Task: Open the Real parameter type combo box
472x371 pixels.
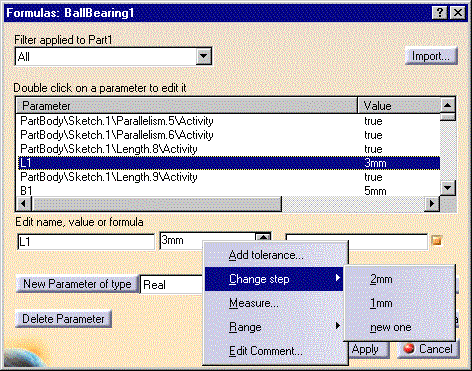Action: 172,285
